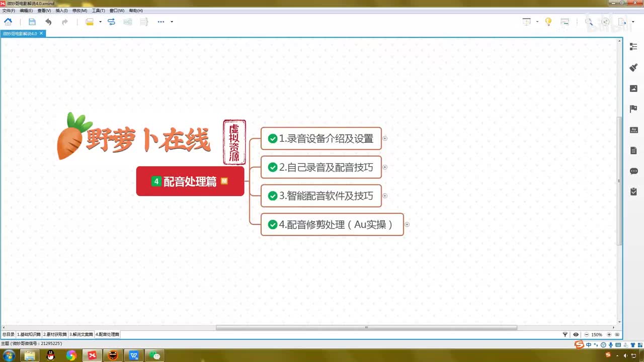Open the Comments speech bubble panel
The width and height of the screenshot is (644, 362).
pyautogui.click(x=633, y=171)
